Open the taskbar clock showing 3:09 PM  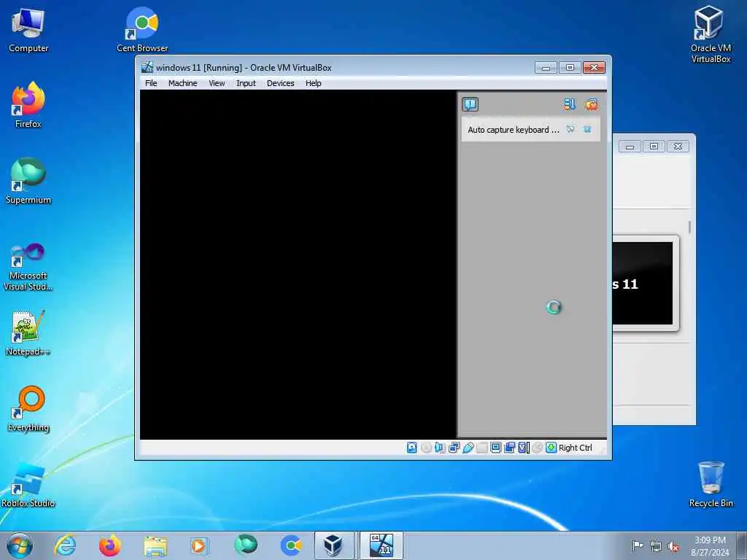[x=710, y=545]
